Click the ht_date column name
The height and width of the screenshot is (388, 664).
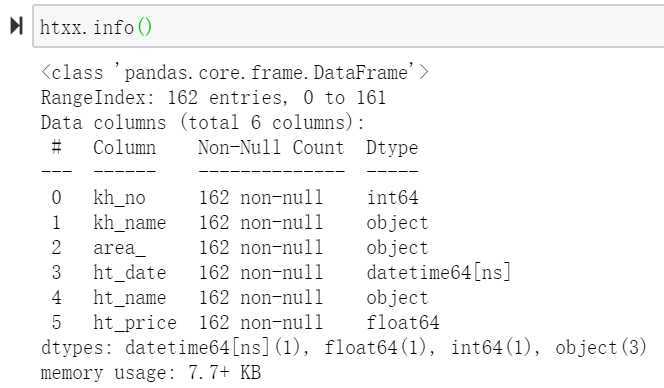(130, 272)
